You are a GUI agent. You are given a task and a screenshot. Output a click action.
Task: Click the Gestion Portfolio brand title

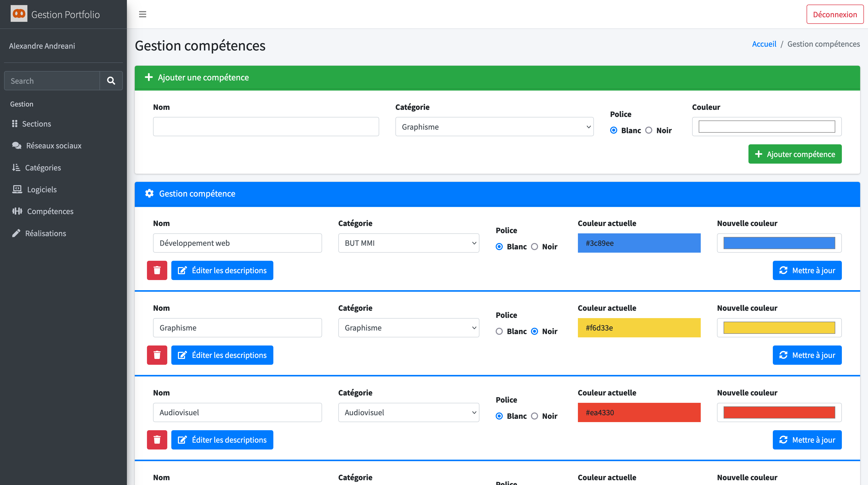pyautogui.click(x=65, y=14)
